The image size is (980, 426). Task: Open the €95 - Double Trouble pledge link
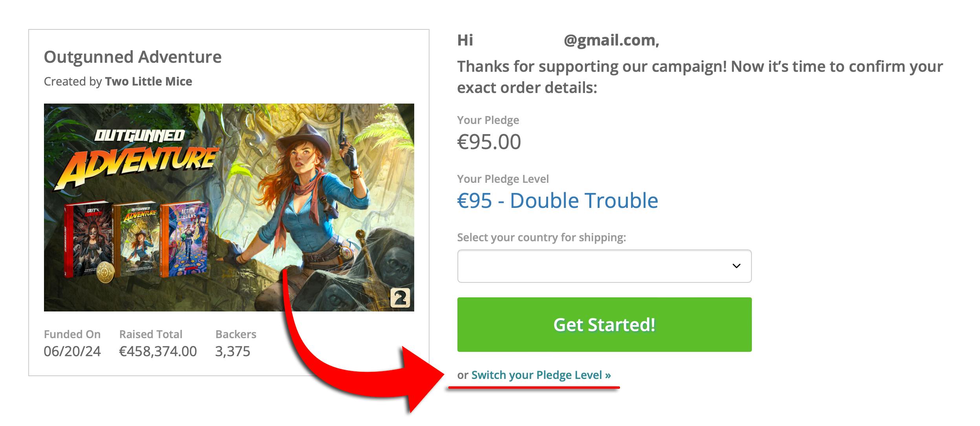click(x=558, y=201)
